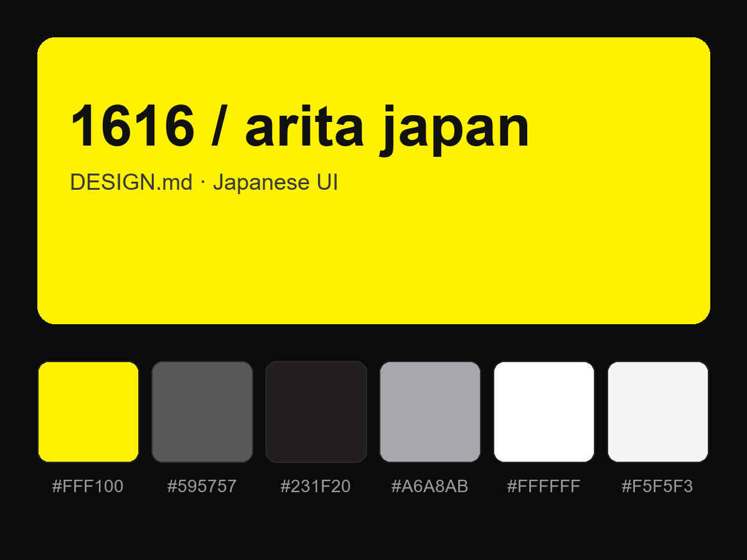Image resolution: width=747 pixels, height=560 pixels.
Task: Click the #595757 hex label
Action: pos(202,487)
